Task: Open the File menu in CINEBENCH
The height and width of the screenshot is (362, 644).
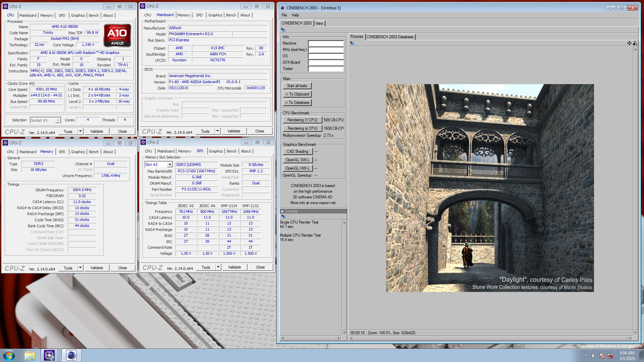Action: 284,15
